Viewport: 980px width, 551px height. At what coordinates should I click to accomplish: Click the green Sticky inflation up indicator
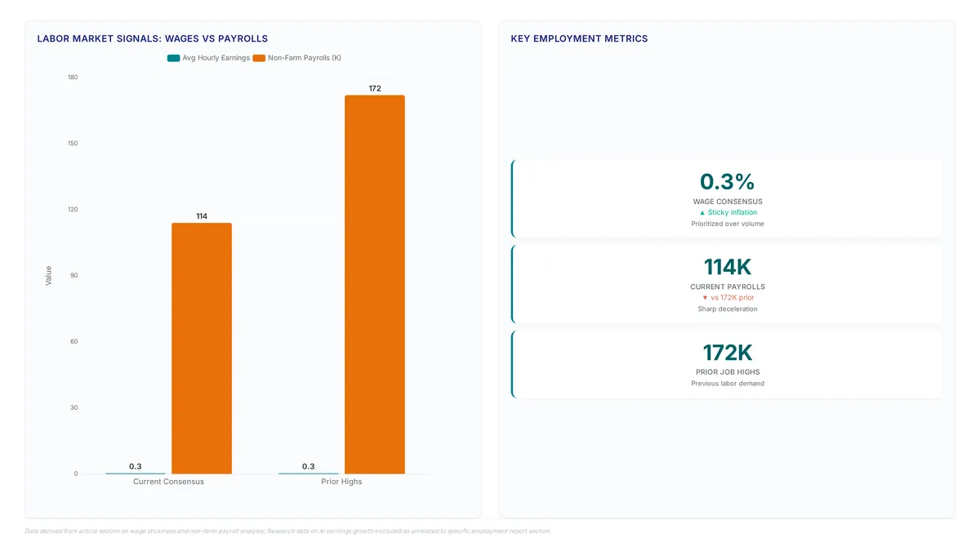pyautogui.click(x=728, y=212)
